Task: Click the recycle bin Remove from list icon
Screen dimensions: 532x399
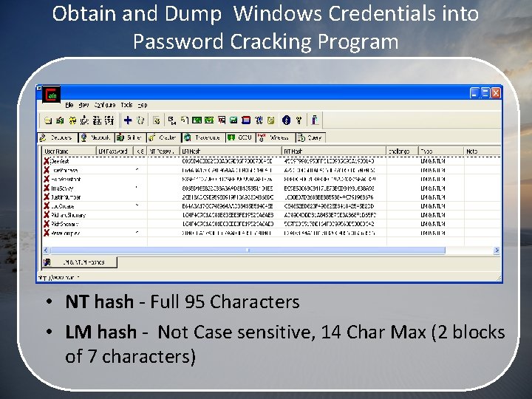Action: coord(140,120)
